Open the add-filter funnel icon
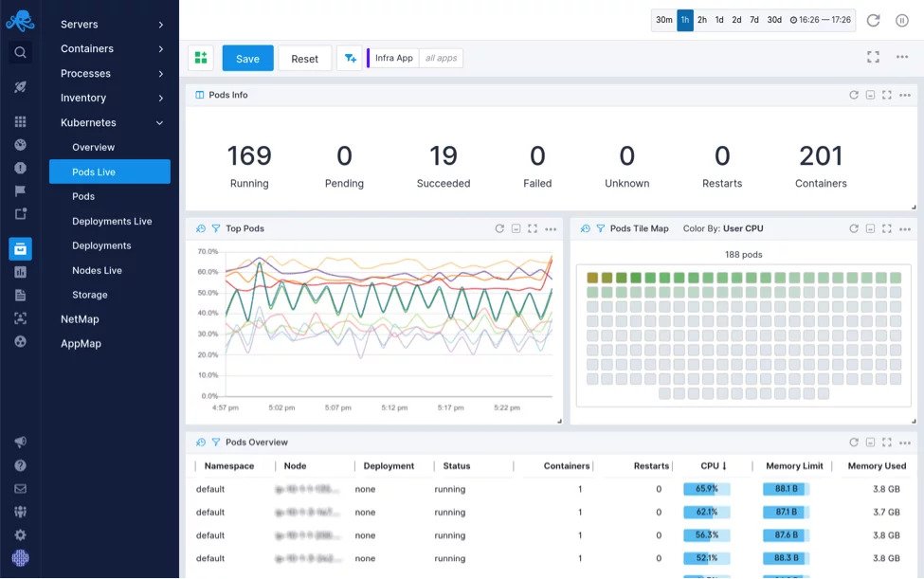The image size is (924, 579). [350, 57]
